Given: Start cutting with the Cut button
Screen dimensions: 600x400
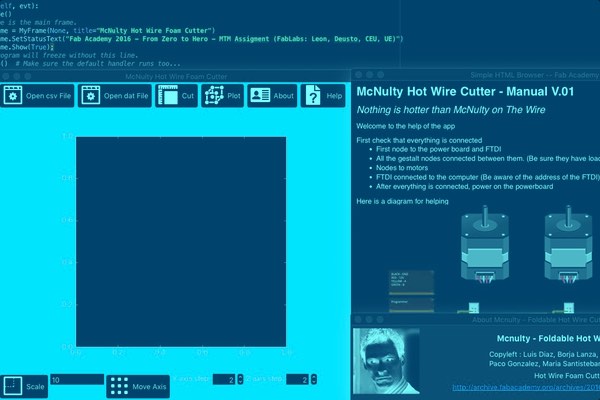Looking at the screenshot, I should click(176, 96).
